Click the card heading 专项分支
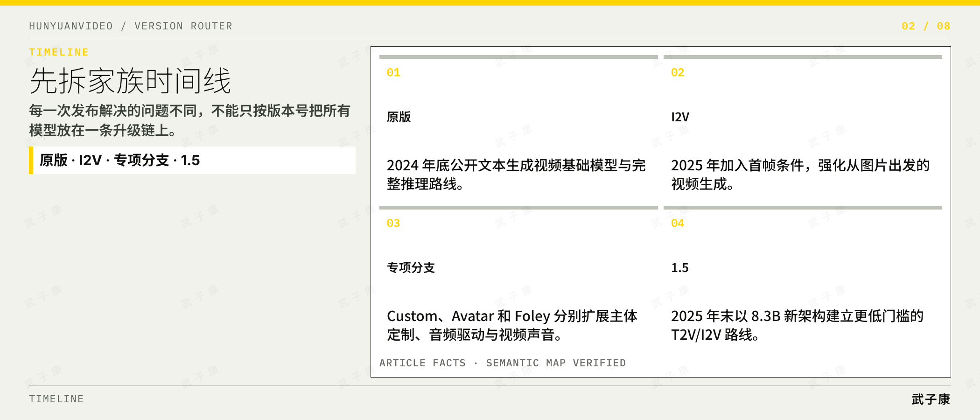This screenshot has width=980, height=420. click(411, 267)
